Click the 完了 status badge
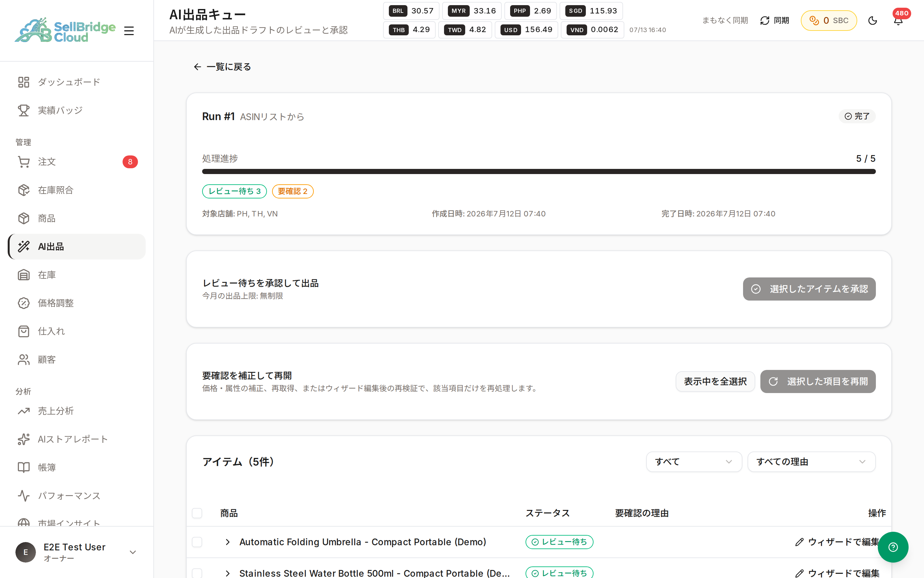 [x=857, y=116]
